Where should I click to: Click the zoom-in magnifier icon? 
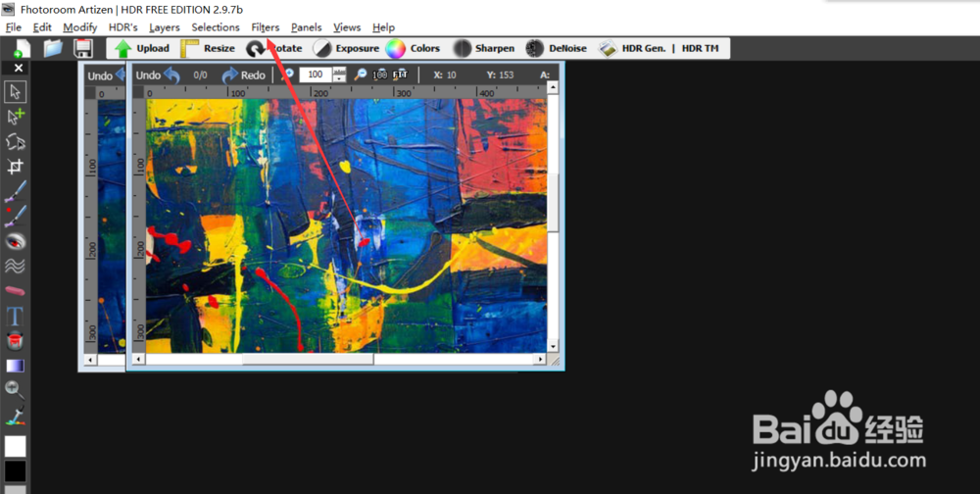(288, 74)
